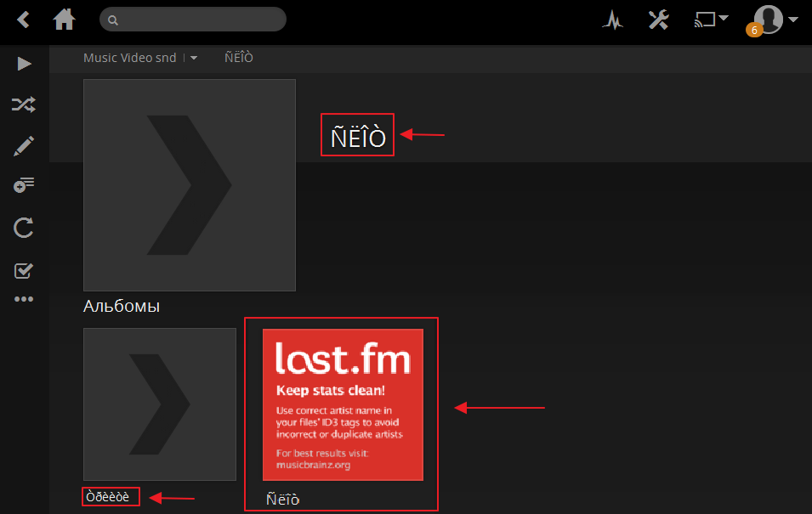Edit artist metadata with the pencil icon
The height and width of the screenshot is (514, 812).
pyautogui.click(x=24, y=146)
